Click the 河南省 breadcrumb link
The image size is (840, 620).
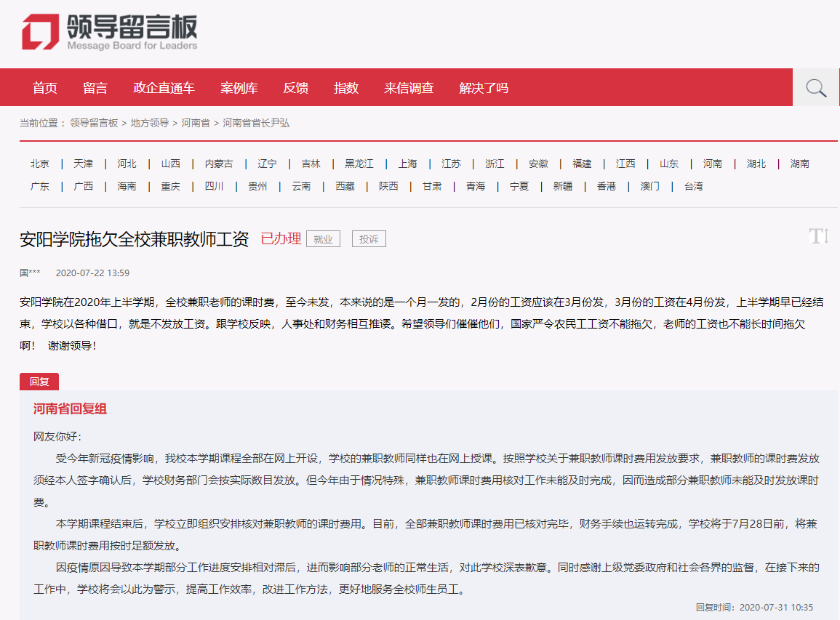pos(196,124)
